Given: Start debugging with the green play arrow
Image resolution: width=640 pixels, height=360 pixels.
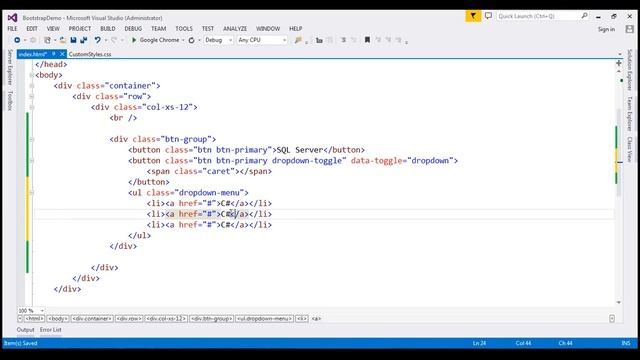Looking at the screenshot, I should pos(133,40).
